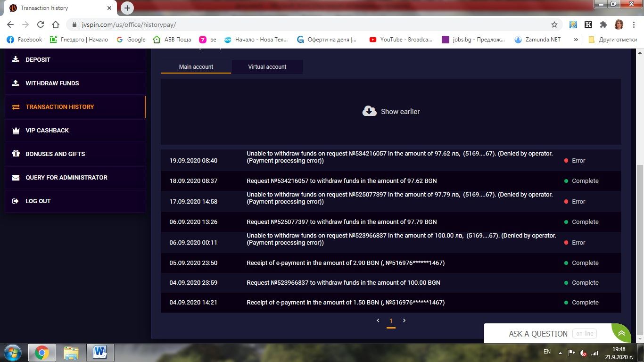This screenshot has width=644, height=362.
Task: Open Transaction History in the sidebar
Action: pyautogui.click(x=60, y=107)
